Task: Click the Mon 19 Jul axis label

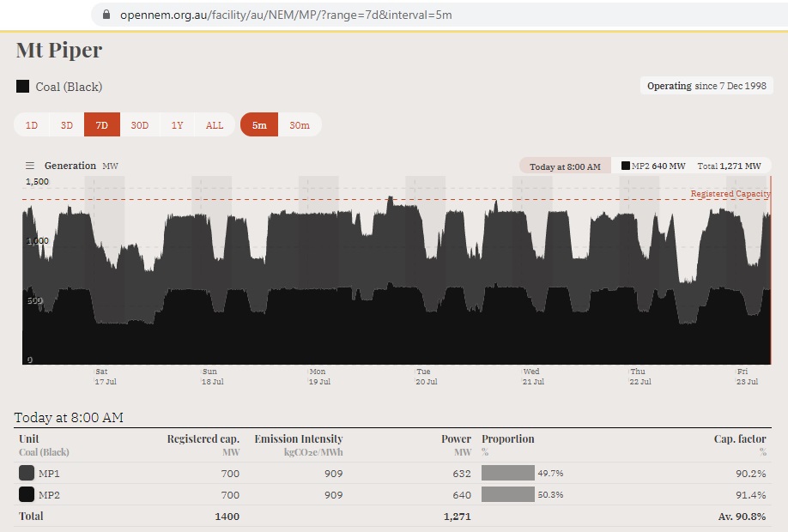Action: (319, 377)
